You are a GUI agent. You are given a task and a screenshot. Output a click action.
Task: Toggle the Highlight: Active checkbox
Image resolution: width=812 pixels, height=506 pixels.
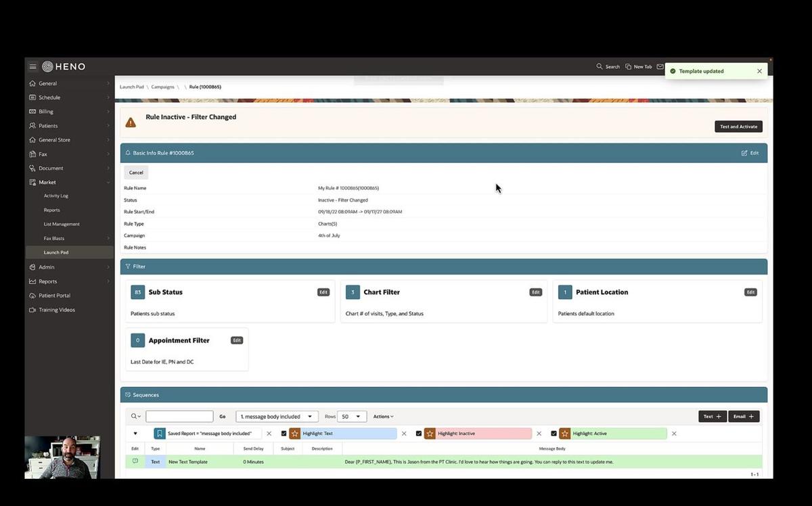[x=554, y=433]
